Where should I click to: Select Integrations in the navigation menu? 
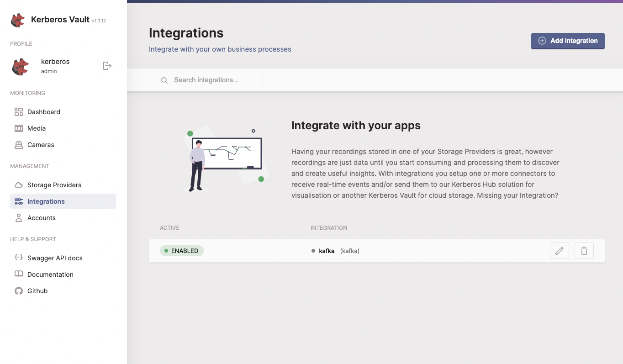tap(45, 201)
